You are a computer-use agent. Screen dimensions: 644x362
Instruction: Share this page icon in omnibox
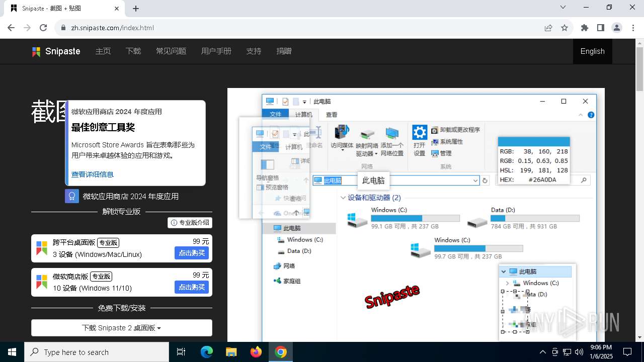pyautogui.click(x=548, y=28)
